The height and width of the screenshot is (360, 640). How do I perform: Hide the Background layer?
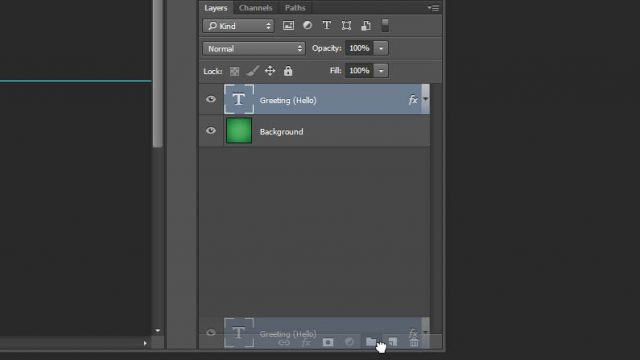[x=211, y=131]
